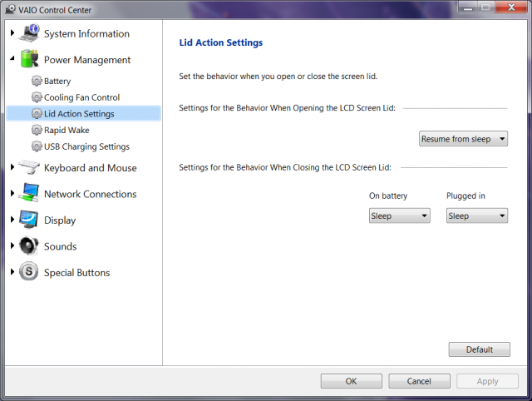Select Battery in the tree
Screen dimensions: 532x401
tap(57, 82)
